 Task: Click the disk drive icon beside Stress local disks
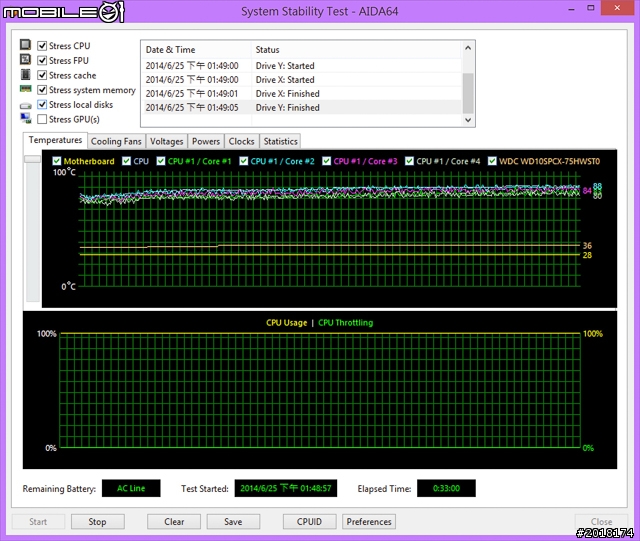(x=25, y=106)
